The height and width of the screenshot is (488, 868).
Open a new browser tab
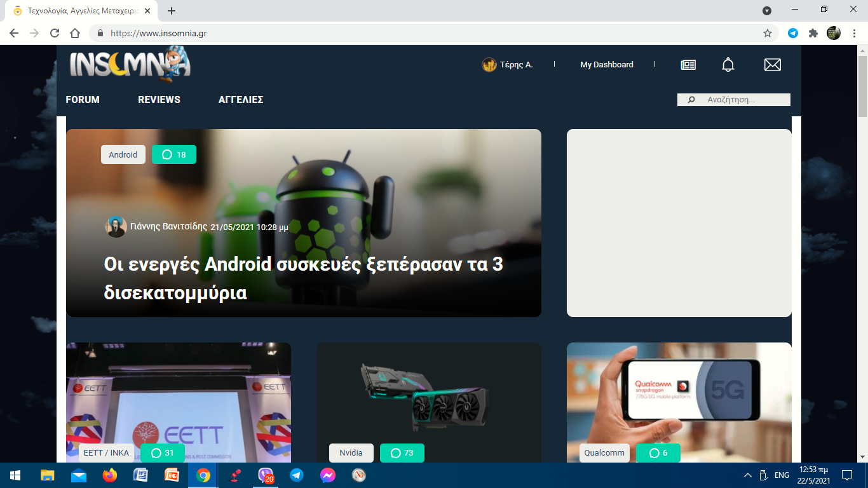tap(172, 11)
